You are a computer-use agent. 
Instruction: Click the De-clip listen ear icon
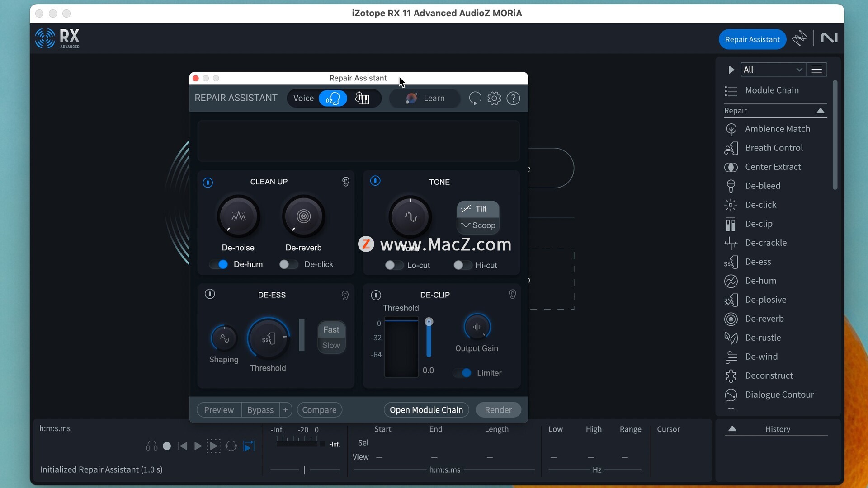[x=512, y=294]
